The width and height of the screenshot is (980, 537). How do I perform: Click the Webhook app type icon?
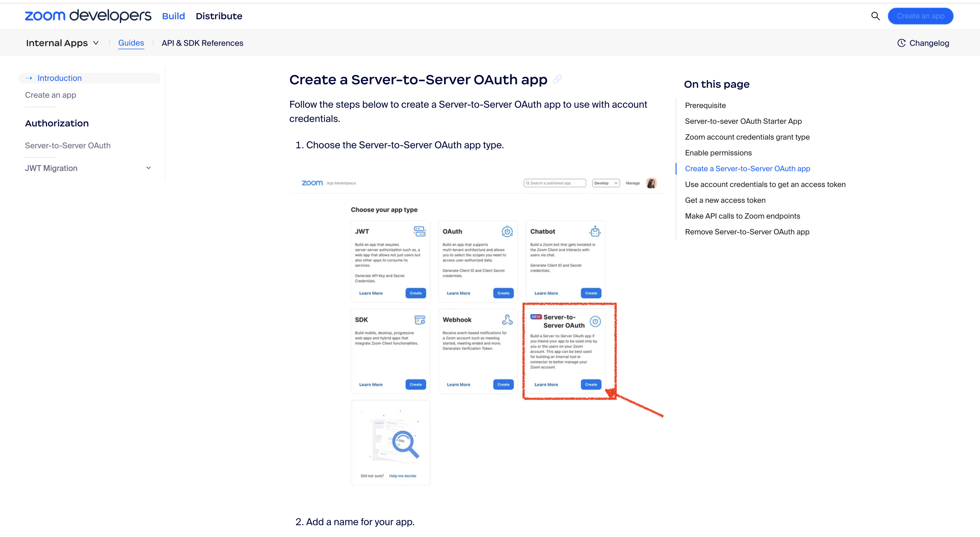pos(507,320)
